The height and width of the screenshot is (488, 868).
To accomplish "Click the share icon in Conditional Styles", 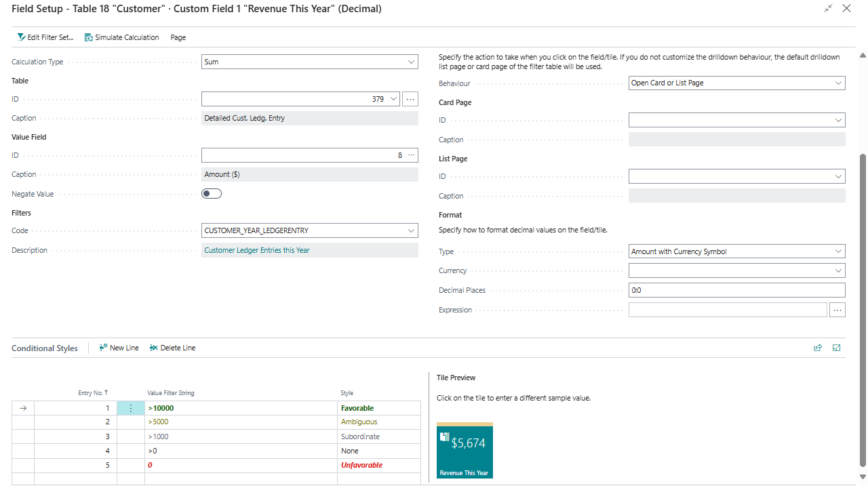I will click(818, 348).
